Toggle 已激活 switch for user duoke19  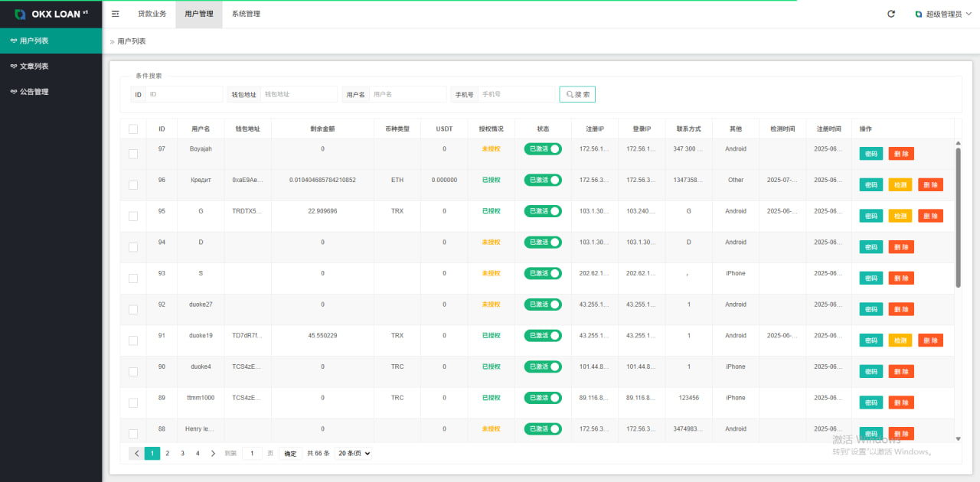[543, 335]
